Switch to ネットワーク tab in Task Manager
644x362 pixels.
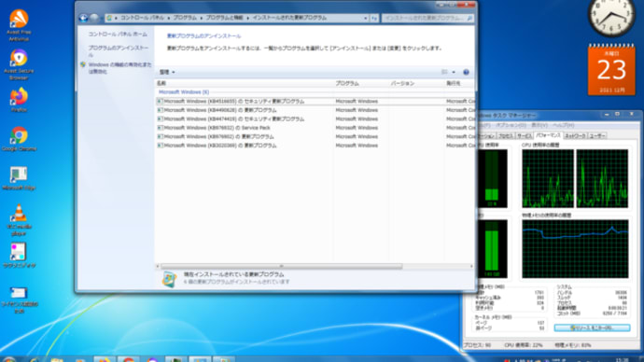(575, 136)
